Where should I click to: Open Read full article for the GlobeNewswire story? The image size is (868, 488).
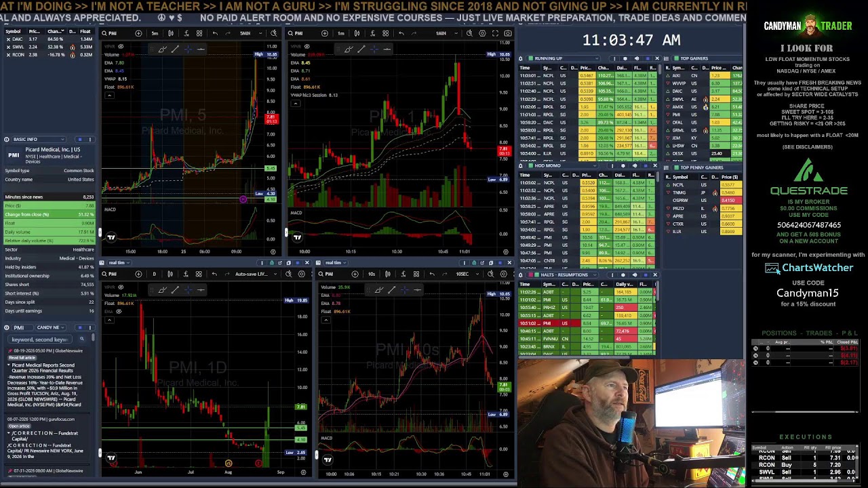(x=22, y=358)
